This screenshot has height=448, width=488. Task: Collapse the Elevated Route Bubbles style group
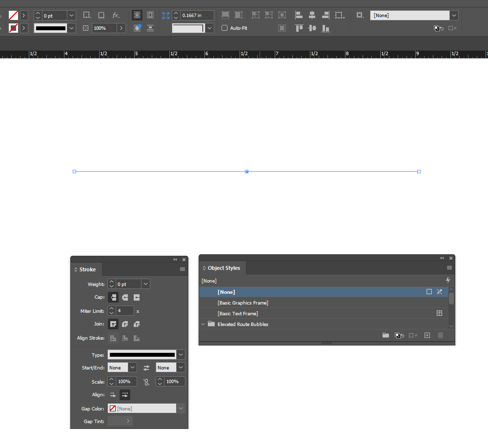point(203,324)
